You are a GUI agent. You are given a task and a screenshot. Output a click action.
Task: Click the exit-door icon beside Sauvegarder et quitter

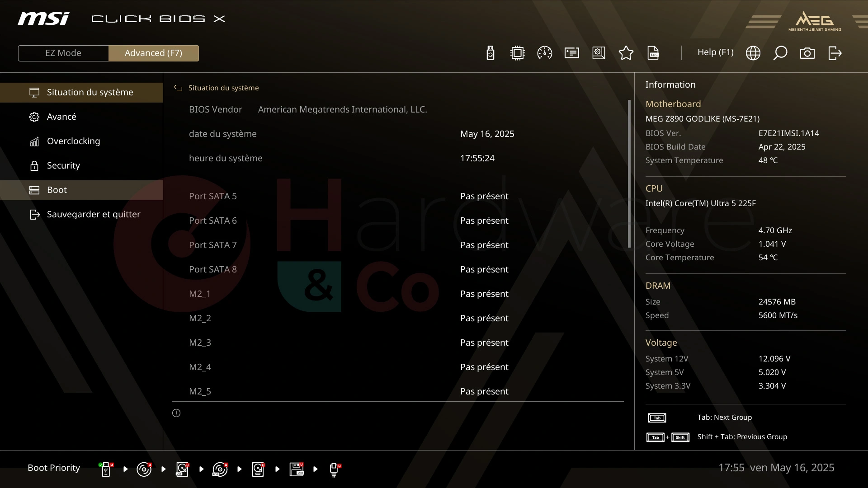pyautogui.click(x=34, y=214)
